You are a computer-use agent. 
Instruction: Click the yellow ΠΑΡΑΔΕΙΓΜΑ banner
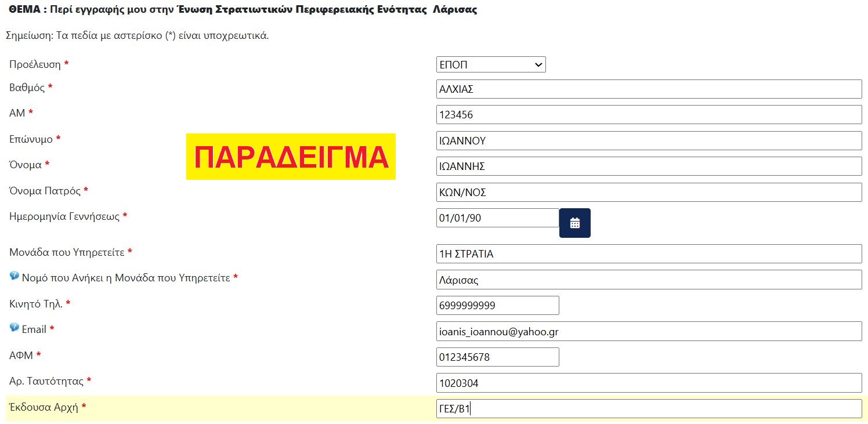[x=291, y=157]
